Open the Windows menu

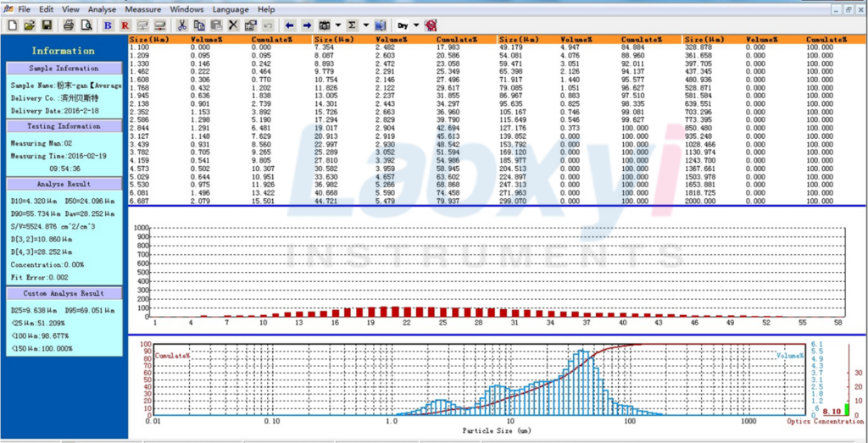(186, 9)
